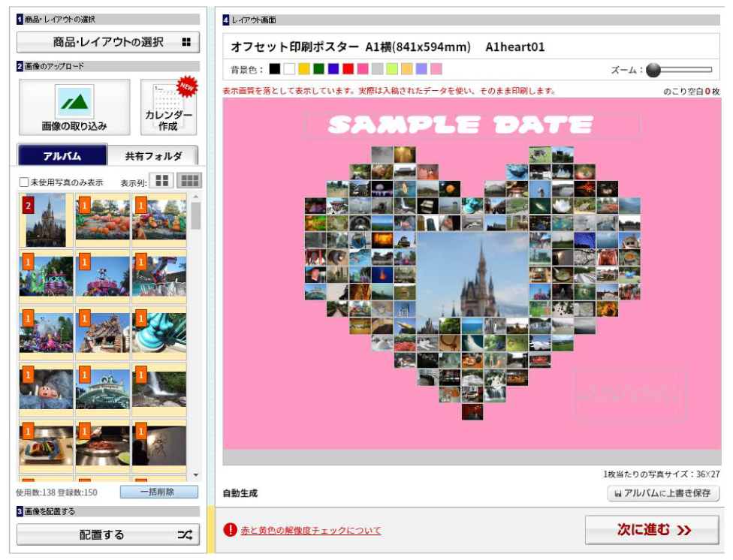Screen dimensions: 733x560
Task: Click the 配置する shuffle placement button
Action: [108, 534]
